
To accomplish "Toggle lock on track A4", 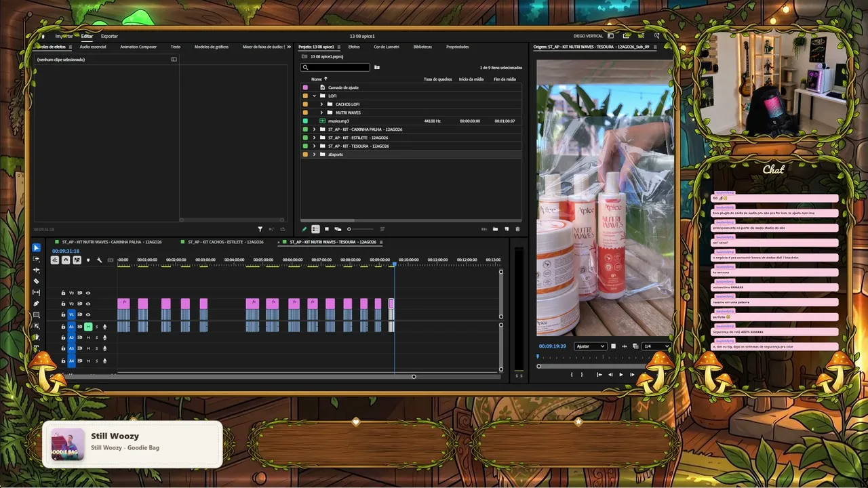I will [x=63, y=361].
